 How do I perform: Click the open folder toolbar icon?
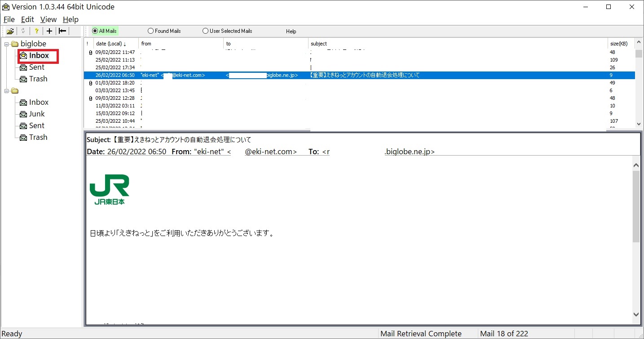point(10,31)
